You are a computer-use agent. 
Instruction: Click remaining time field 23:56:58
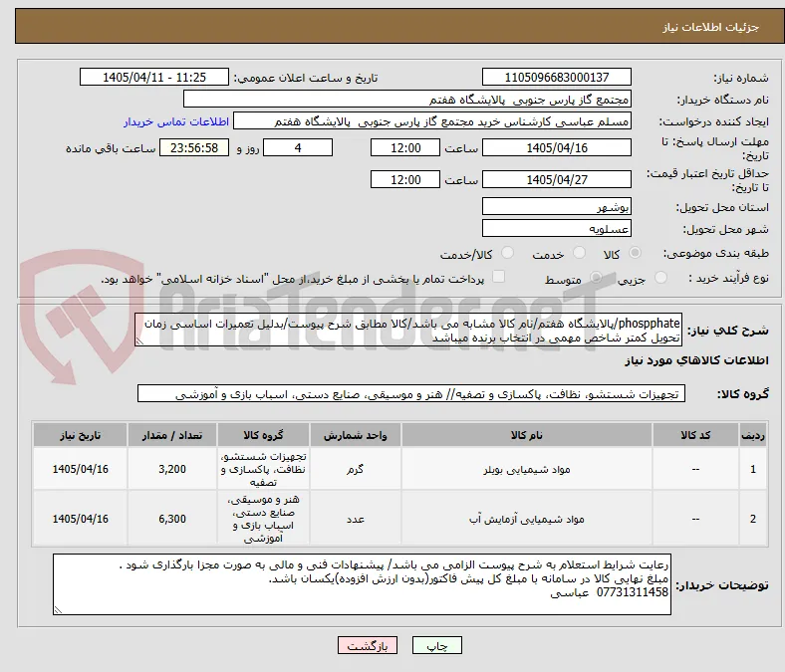pyautogui.click(x=194, y=148)
